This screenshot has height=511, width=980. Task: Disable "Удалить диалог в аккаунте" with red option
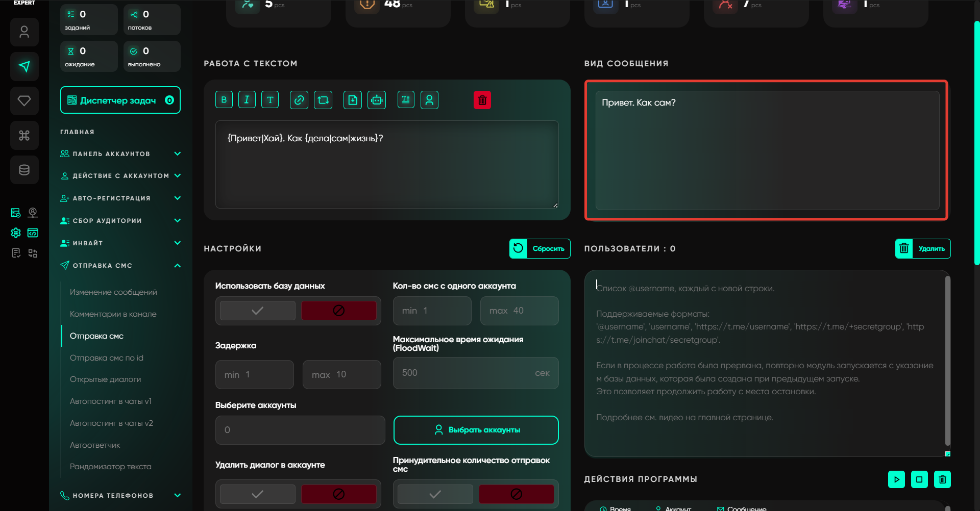coord(338,494)
